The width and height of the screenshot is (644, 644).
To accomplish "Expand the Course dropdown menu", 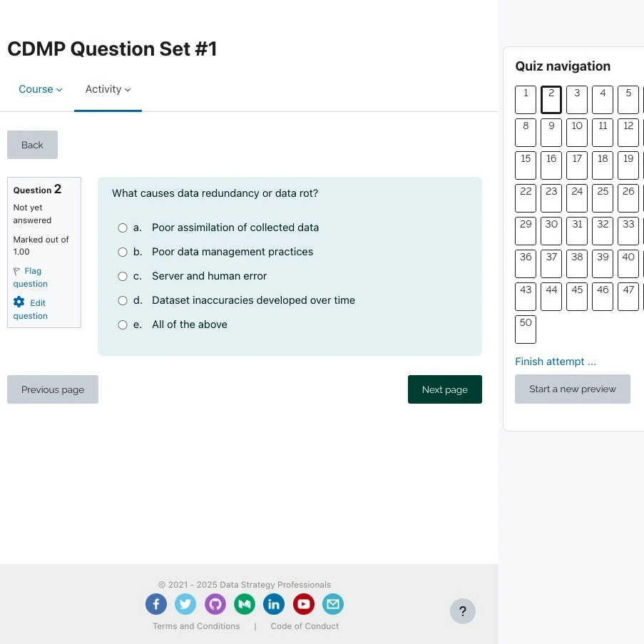I will 40,89.
